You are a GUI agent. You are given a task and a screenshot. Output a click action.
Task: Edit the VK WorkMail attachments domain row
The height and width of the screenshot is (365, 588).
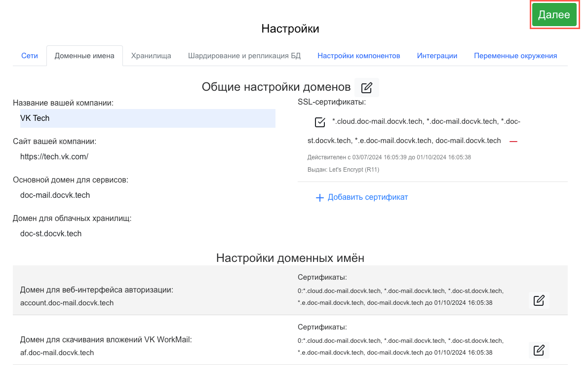(x=539, y=350)
